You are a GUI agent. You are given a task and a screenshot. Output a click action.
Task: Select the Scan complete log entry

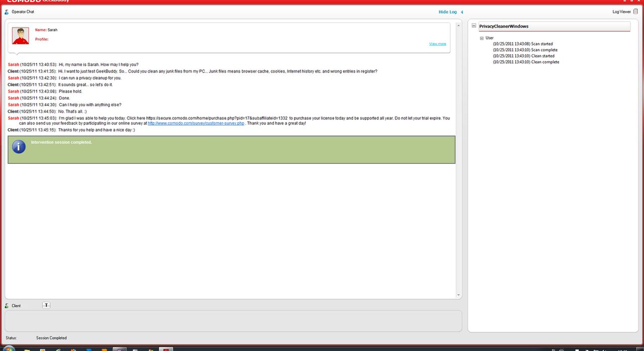tap(525, 50)
